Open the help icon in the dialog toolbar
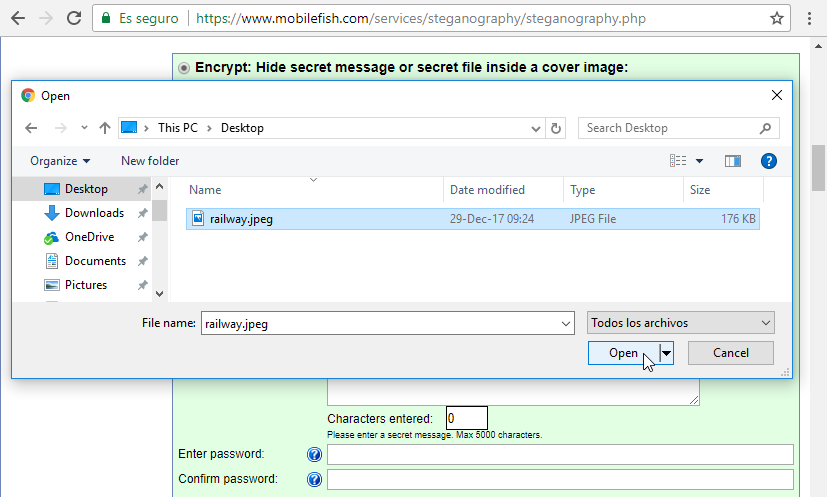 click(769, 161)
